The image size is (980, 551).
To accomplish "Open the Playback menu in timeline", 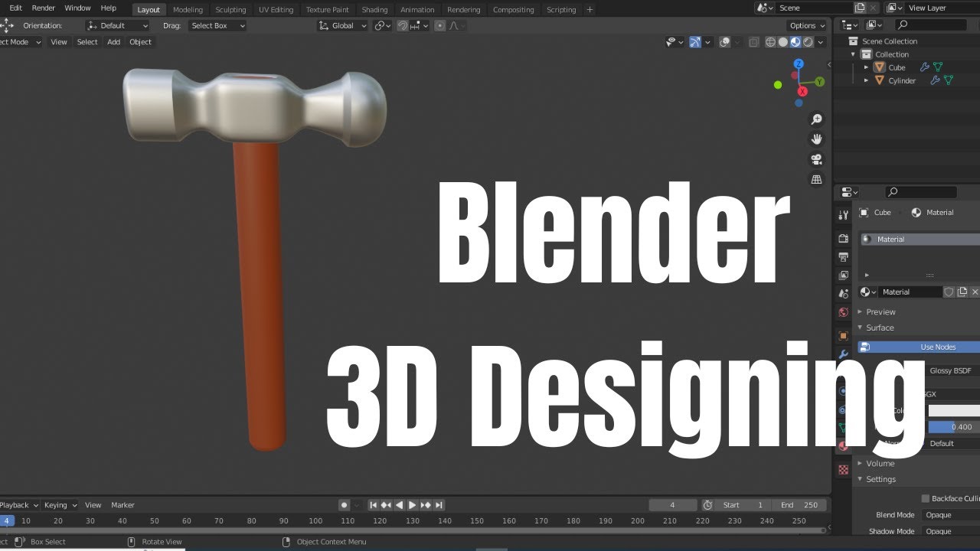I will tap(18, 505).
